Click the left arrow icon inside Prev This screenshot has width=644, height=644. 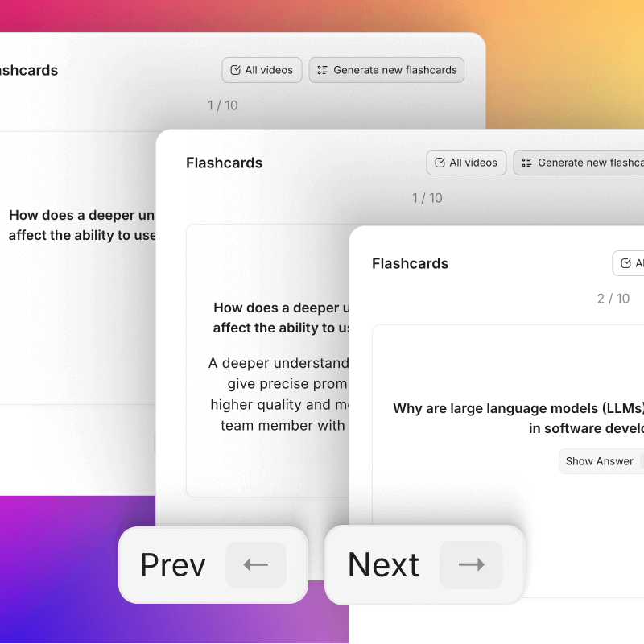point(255,564)
